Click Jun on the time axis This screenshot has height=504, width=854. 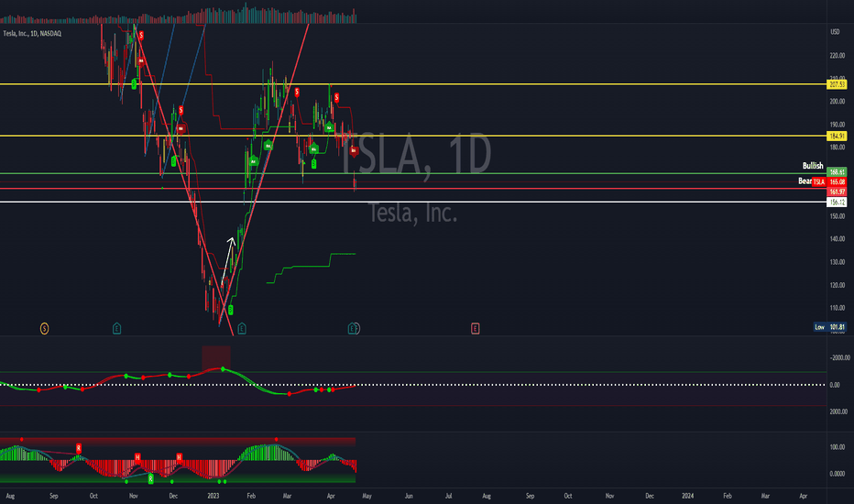click(409, 496)
